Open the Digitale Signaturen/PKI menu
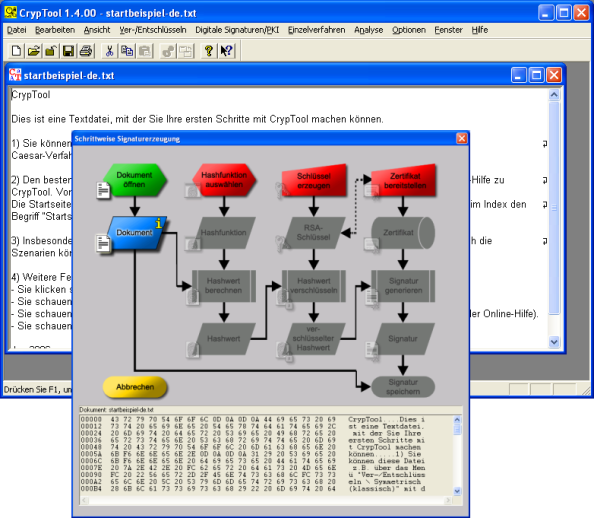The image size is (594, 518). pos(237,30)
